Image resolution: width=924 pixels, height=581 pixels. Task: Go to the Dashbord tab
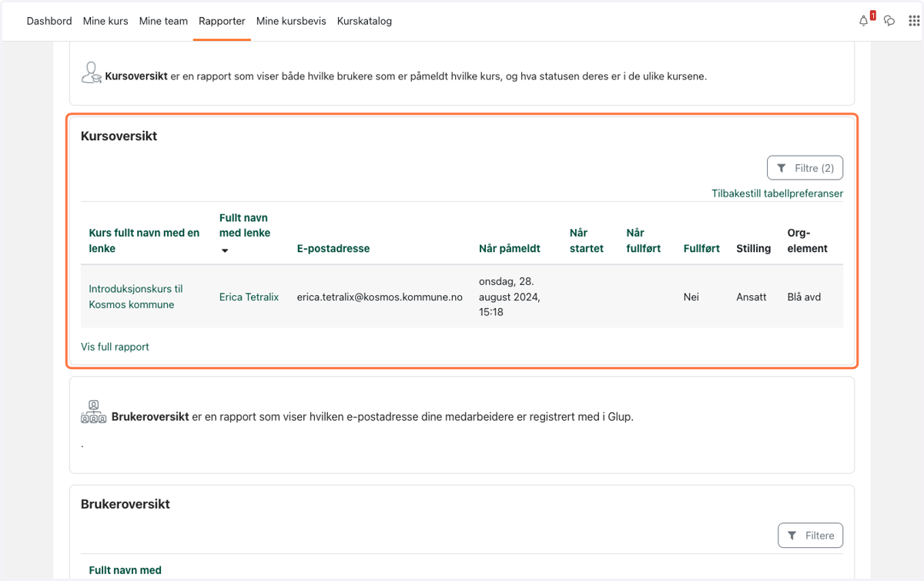[49, 21]
